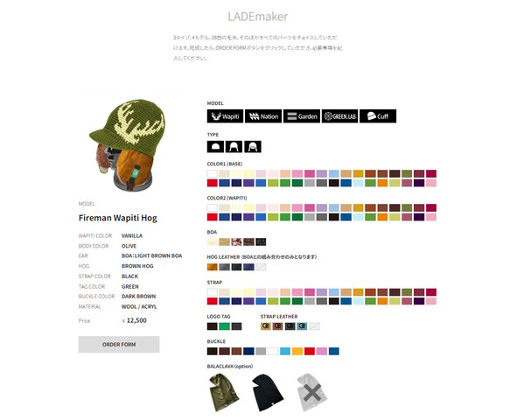The height and width of the screenshot is (420, 524).
Task: Pick the third hat type icon
Action: (x=253, y=146)
